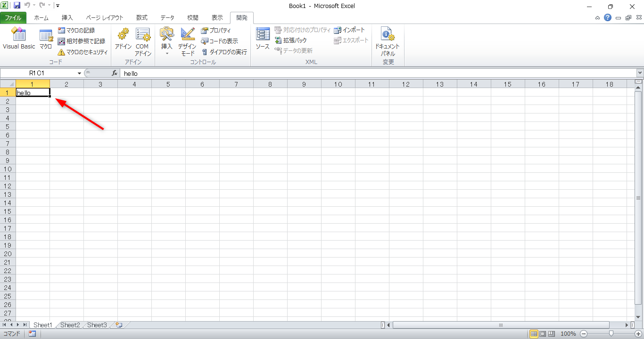Click the insert function fx icon
Screen dimensions: 644x339
pos(114,73)
